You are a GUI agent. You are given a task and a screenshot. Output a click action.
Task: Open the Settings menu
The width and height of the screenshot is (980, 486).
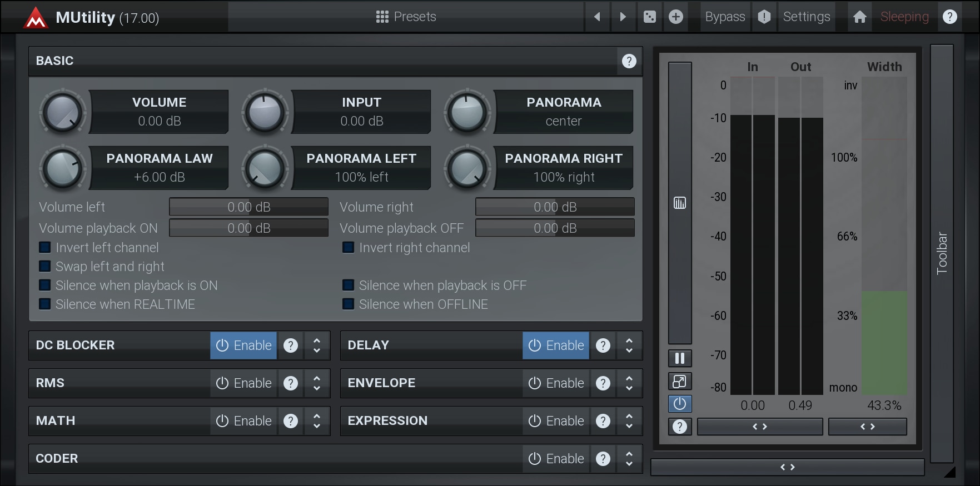pos(806,17)
